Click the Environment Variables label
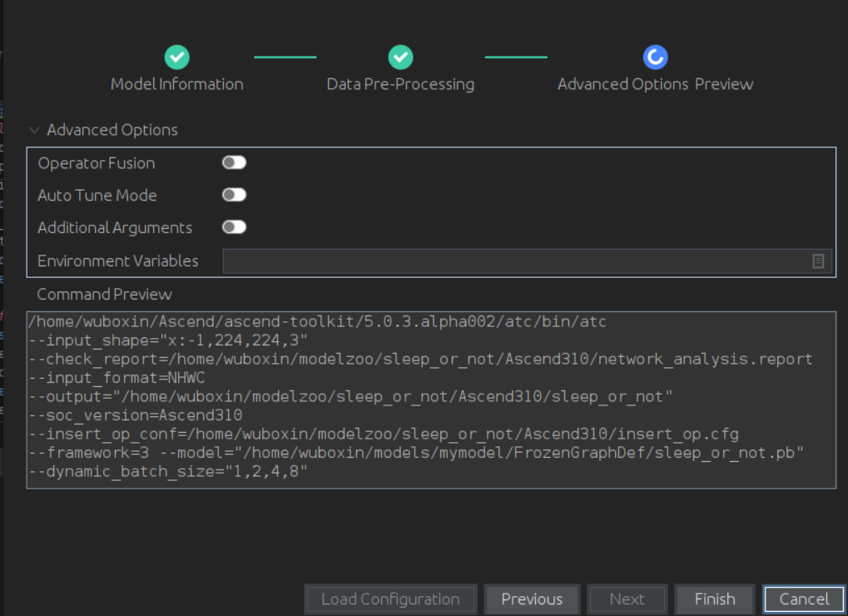Viewport: 848px width, 616px height. [x=118, y=261]
